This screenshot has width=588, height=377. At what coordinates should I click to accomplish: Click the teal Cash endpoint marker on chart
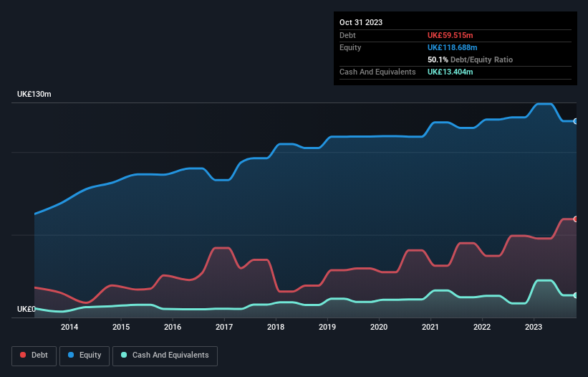click(575, 295)
